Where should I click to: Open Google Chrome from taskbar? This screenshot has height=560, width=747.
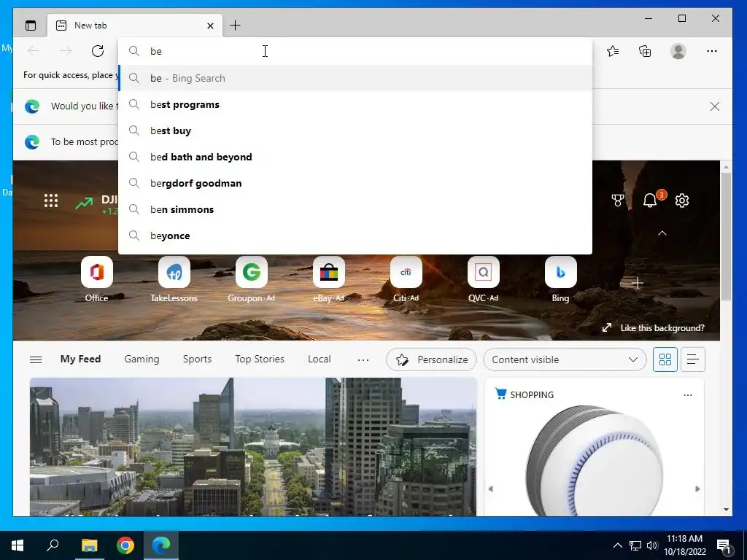pyautogui.click(x=125, y=545)
